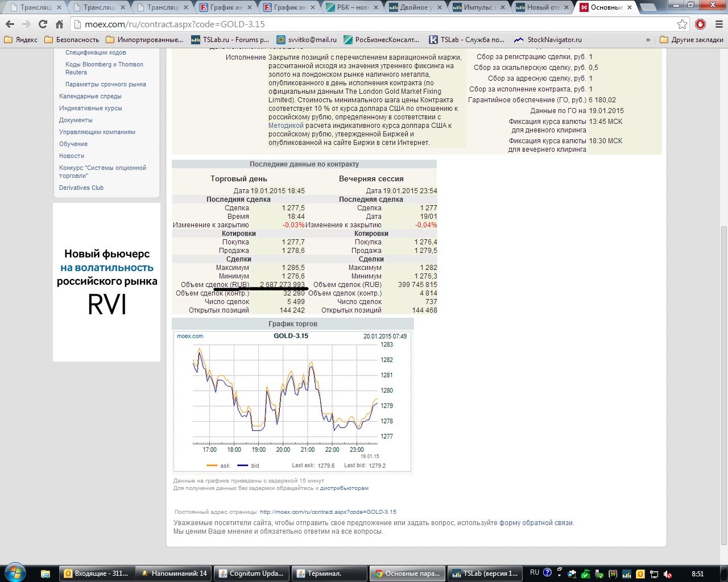Open Спецификации кодов sidebar link
This screenshot has height=582, width=728.
pos(96,52)
